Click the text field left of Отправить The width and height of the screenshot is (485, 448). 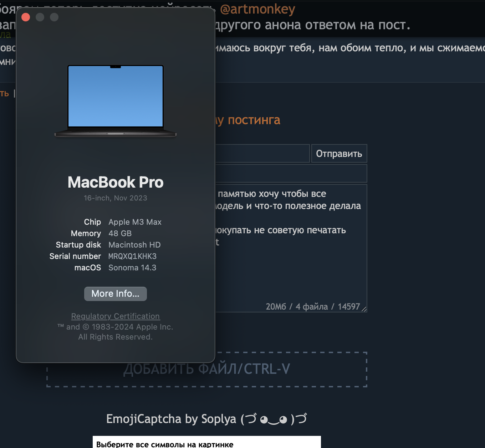pos(262,153)
